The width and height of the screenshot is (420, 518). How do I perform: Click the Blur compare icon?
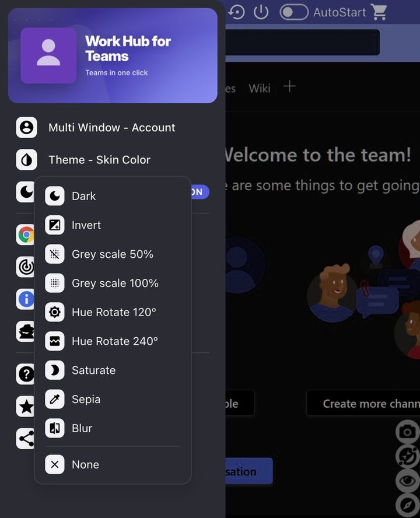(55, 428)
